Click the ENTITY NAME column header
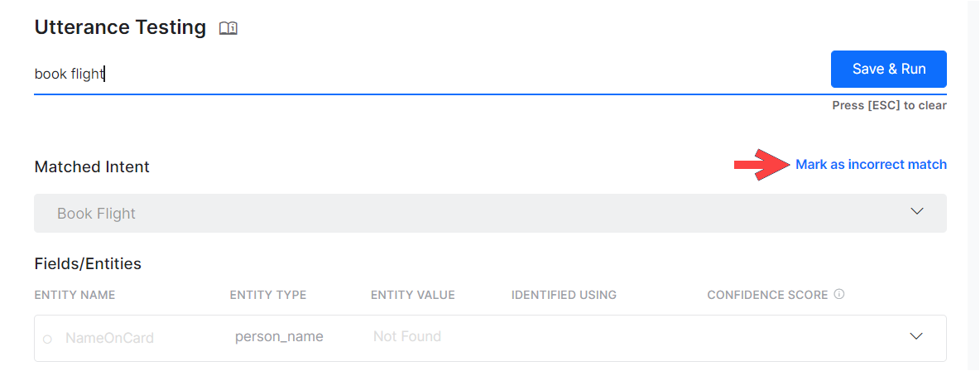This screenshot has height=371, width=980. (74, 295)
